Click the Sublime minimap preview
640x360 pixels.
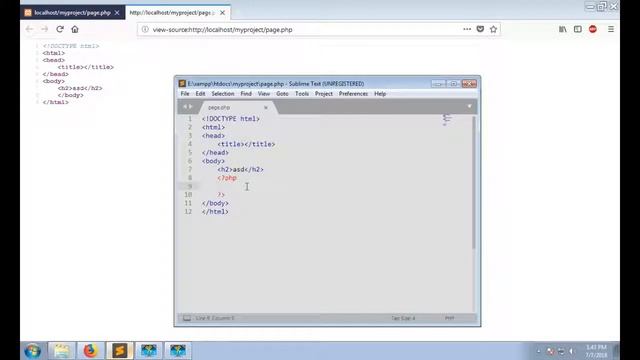point(447,120)
